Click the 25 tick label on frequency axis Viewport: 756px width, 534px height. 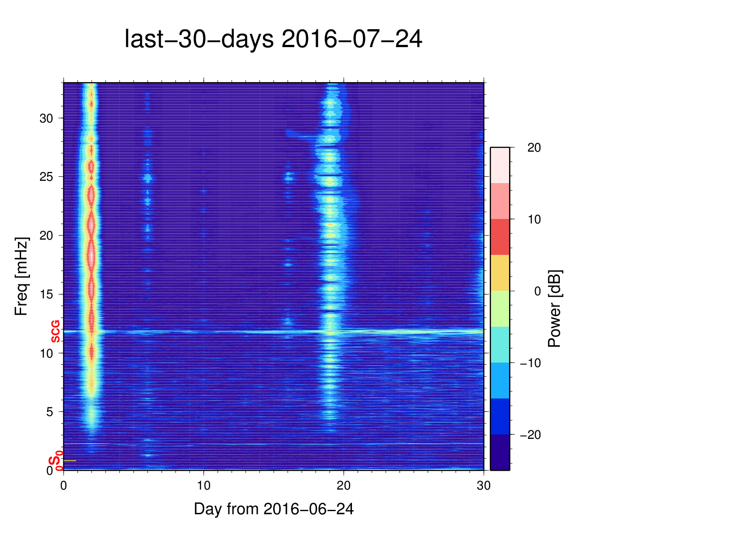click(46, 177)
